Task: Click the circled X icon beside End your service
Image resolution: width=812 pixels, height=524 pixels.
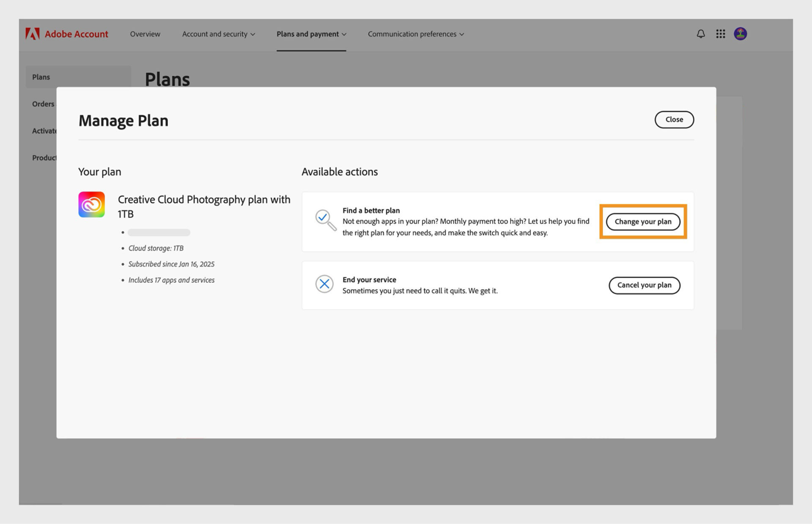Action: tap(324, 284)
